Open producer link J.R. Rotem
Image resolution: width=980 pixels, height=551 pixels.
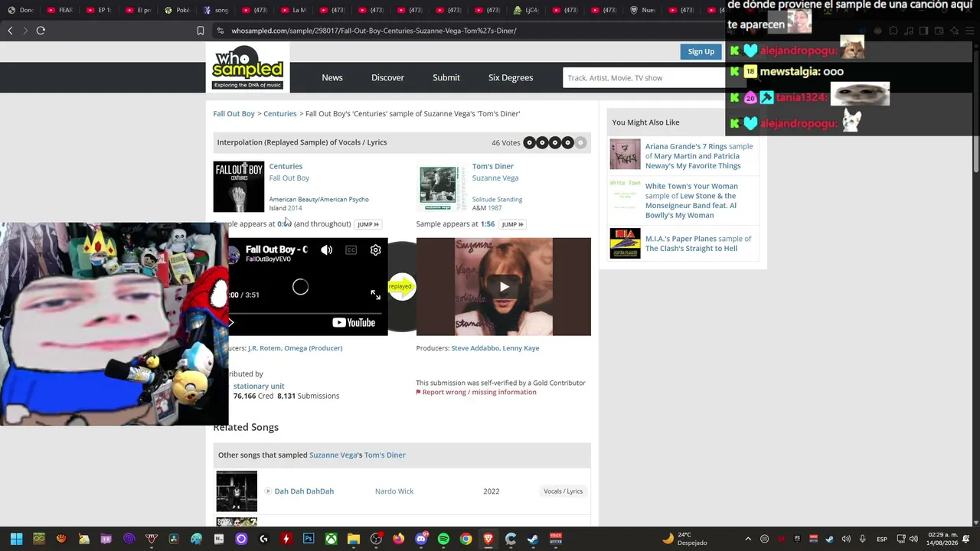[x=264, y=348]
